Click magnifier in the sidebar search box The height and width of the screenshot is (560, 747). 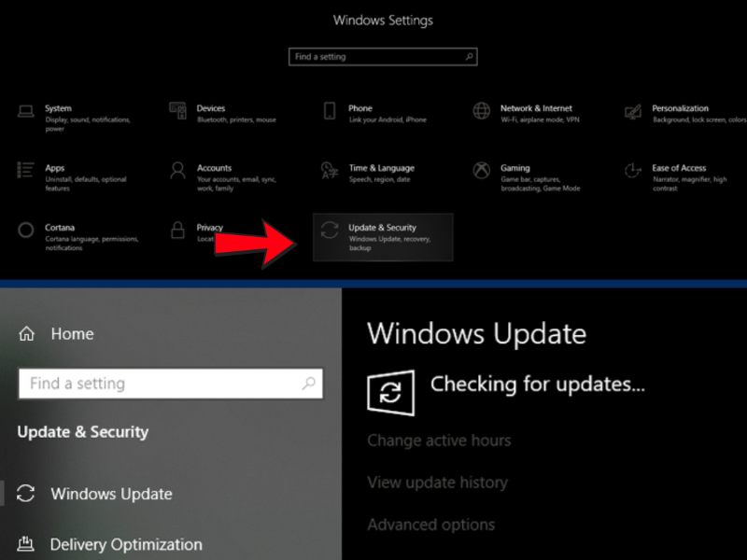pyautogui.click(x=309, y=383)
